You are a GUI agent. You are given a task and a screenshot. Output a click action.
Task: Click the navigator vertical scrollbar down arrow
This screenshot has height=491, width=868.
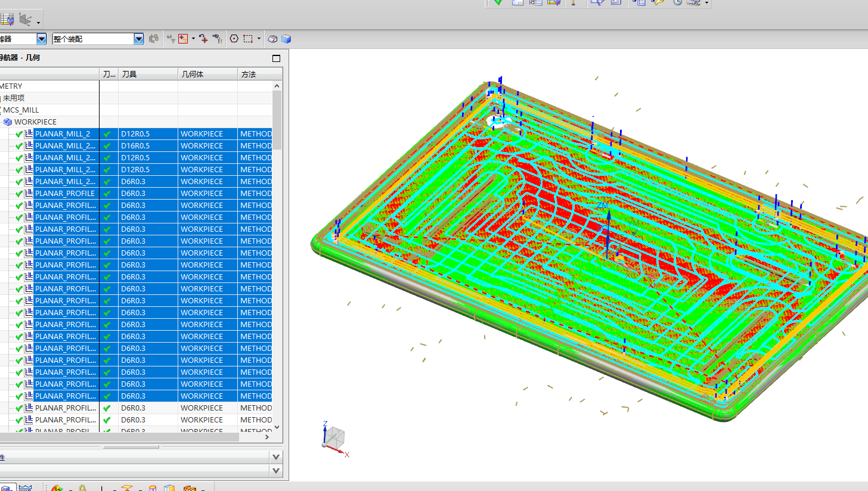(x=277, y=427)
